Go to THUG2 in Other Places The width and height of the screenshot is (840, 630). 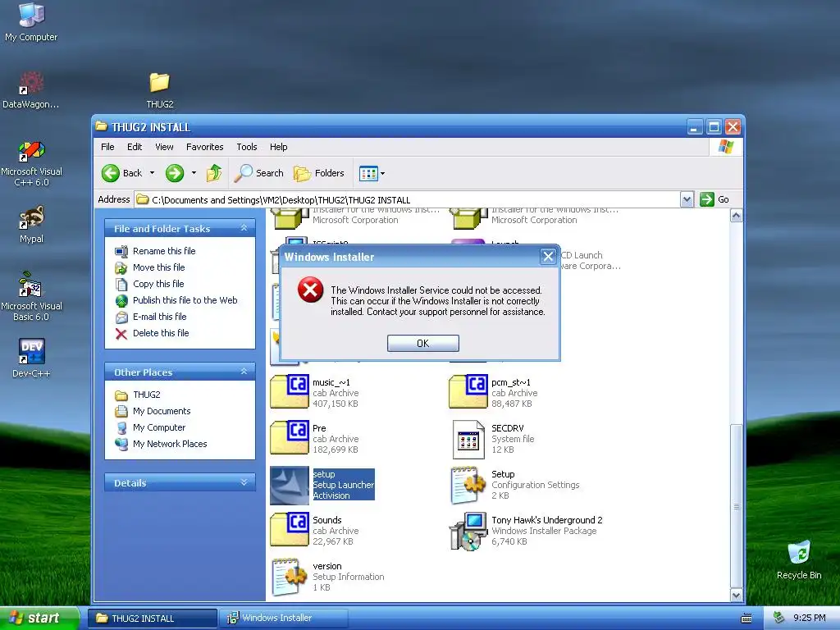point(146,395)
